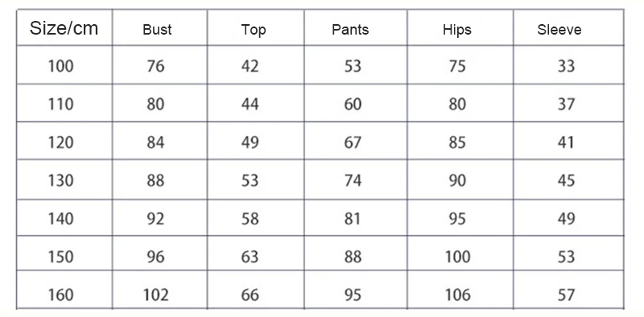
Task: Click the size 140 row label
Action: pyautogui.click(x=61, y=219)
